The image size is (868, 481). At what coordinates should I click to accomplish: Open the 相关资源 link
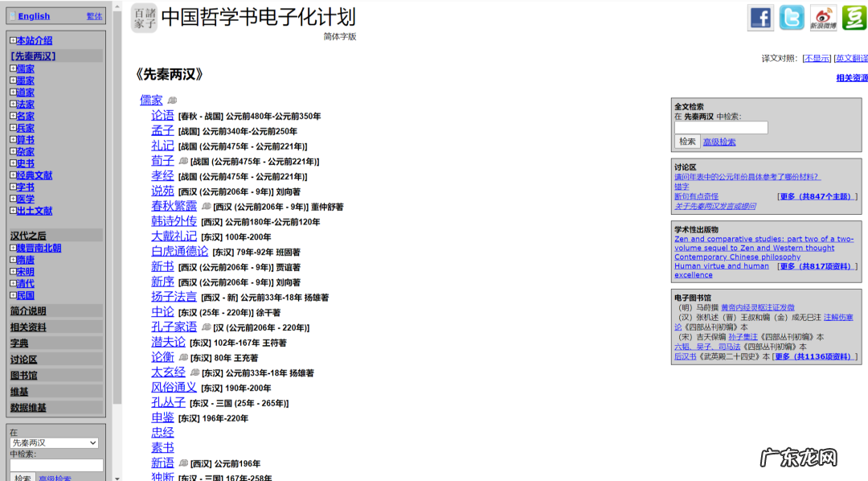(852, 77)
